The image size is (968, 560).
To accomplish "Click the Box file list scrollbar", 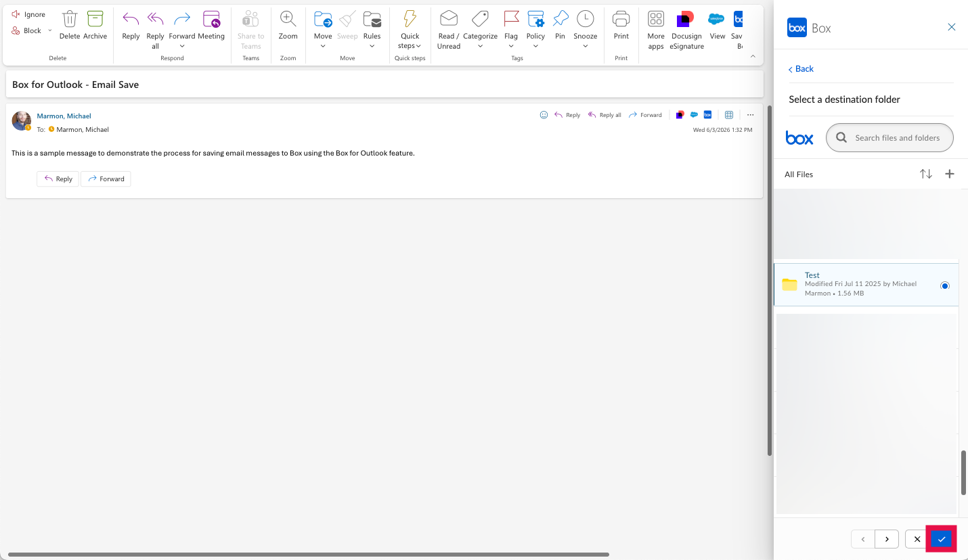I will [x=964, y=473].
